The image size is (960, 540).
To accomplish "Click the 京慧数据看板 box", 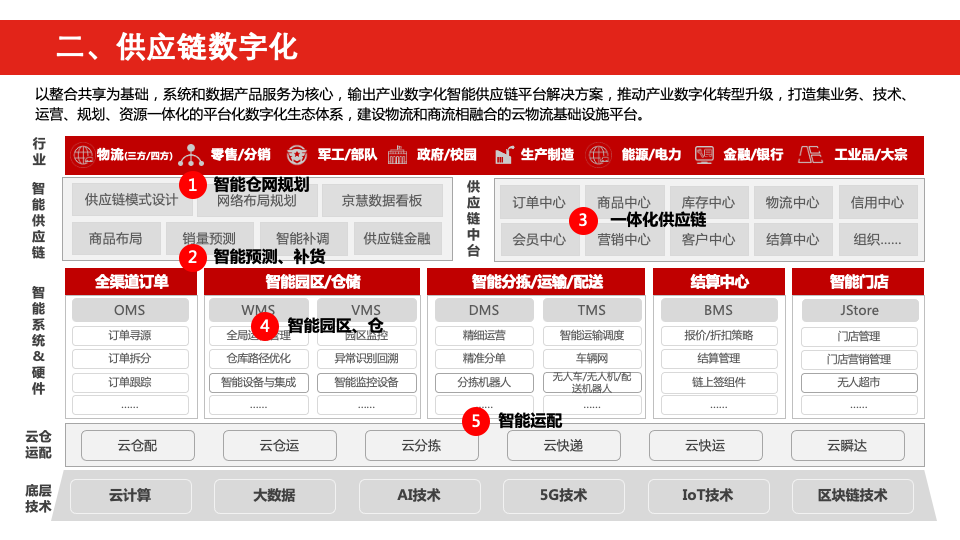I will (382, 200).
